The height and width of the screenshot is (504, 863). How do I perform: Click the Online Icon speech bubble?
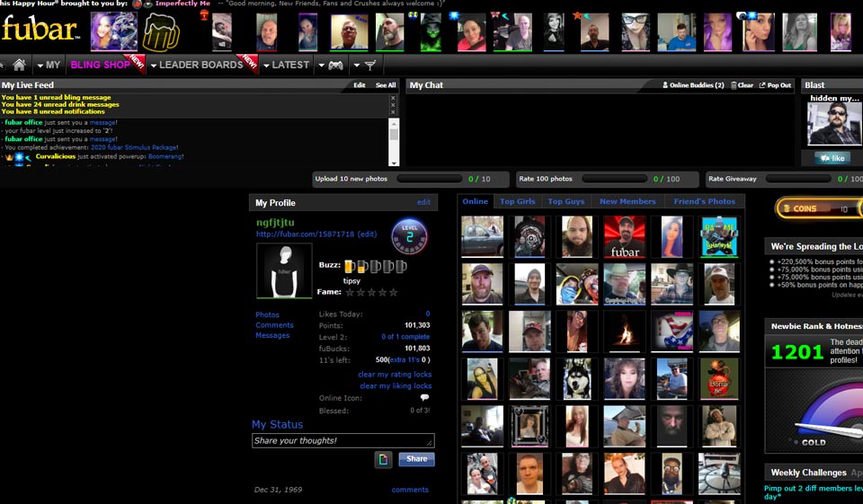coord(424,397)
